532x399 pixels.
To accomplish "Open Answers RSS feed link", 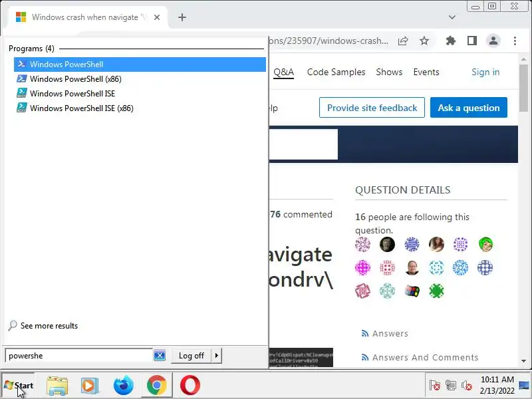I will point(385,334).
